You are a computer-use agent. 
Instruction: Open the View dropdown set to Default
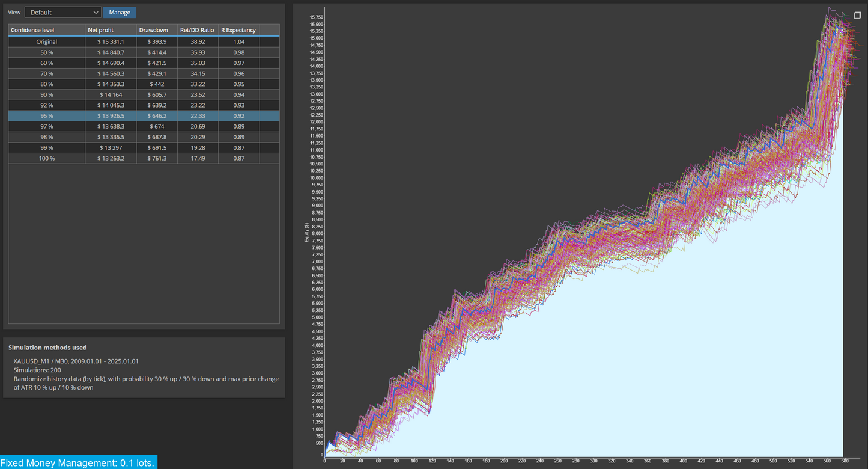click(63, 12)
